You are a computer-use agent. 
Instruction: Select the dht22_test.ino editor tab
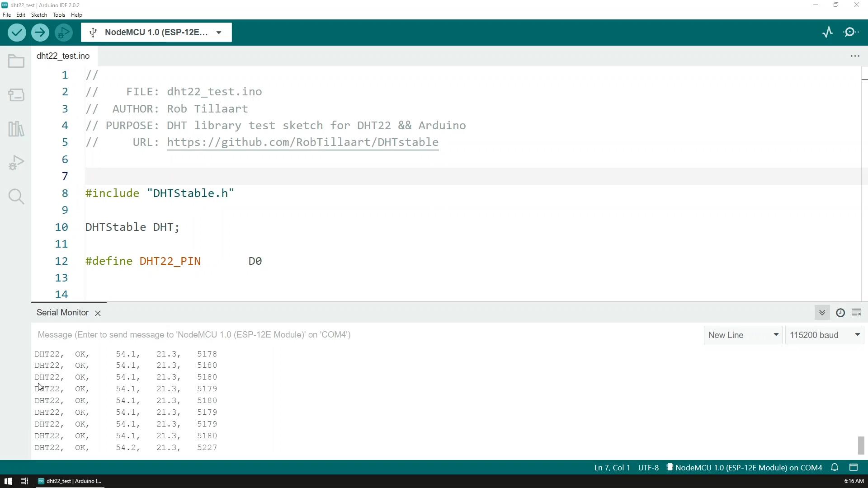click(63, 56)
